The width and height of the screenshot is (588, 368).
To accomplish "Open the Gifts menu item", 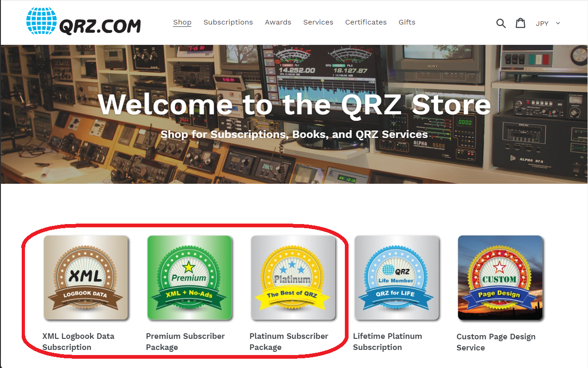I will pyautogui.click(x=407, y=22).
